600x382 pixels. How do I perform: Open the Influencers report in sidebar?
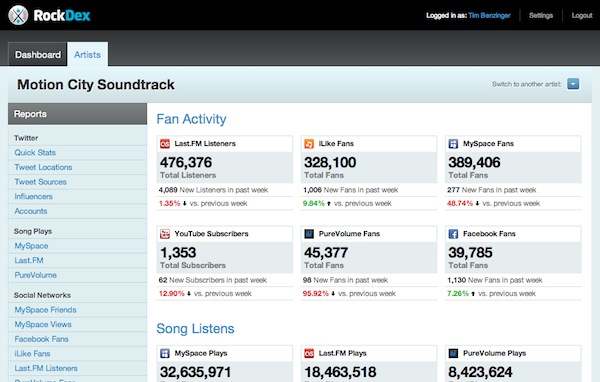(34, 196)
